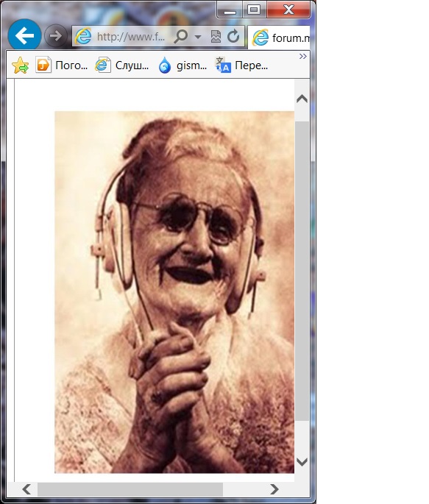
Task: Go back with the blue Back arrow
Action: coord(24,35)
